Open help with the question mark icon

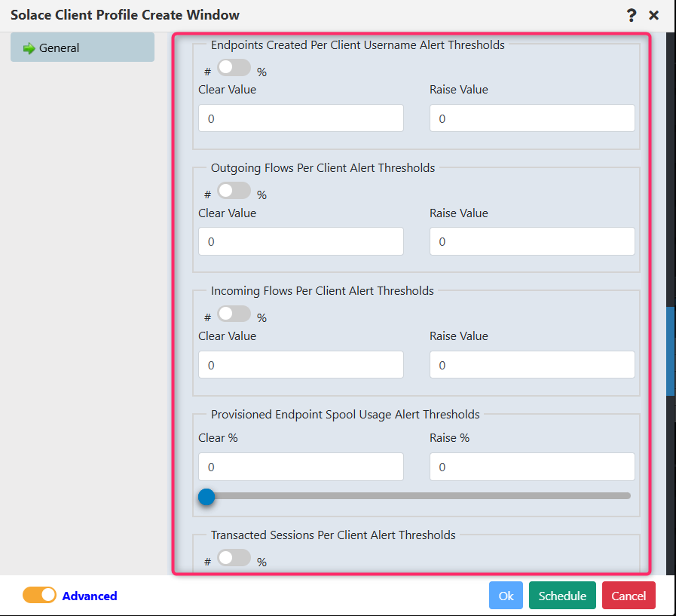(632, 16)
